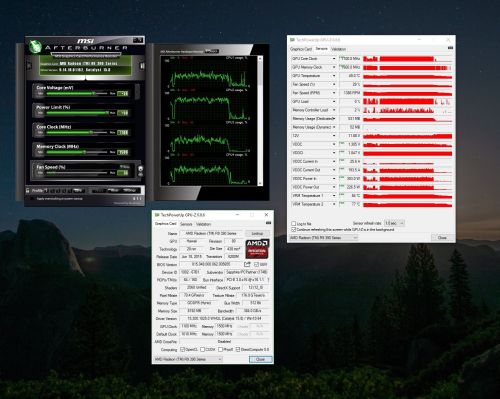Toggle the OpenCL checkbox
This screenshot has width=500, height=399.
[x=182, y=349]
